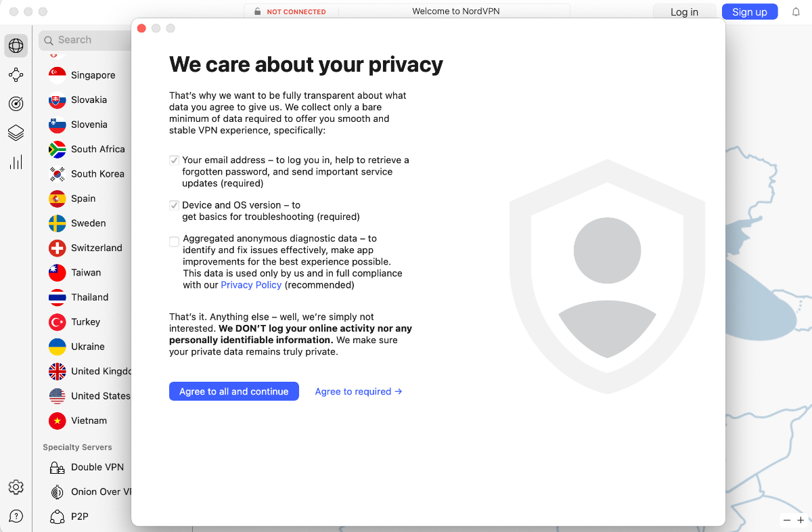Toggle the Device and OS version checkbox
Image resolution: width=812 pixels, height=532 pixels.
click(x=174, y=205)
